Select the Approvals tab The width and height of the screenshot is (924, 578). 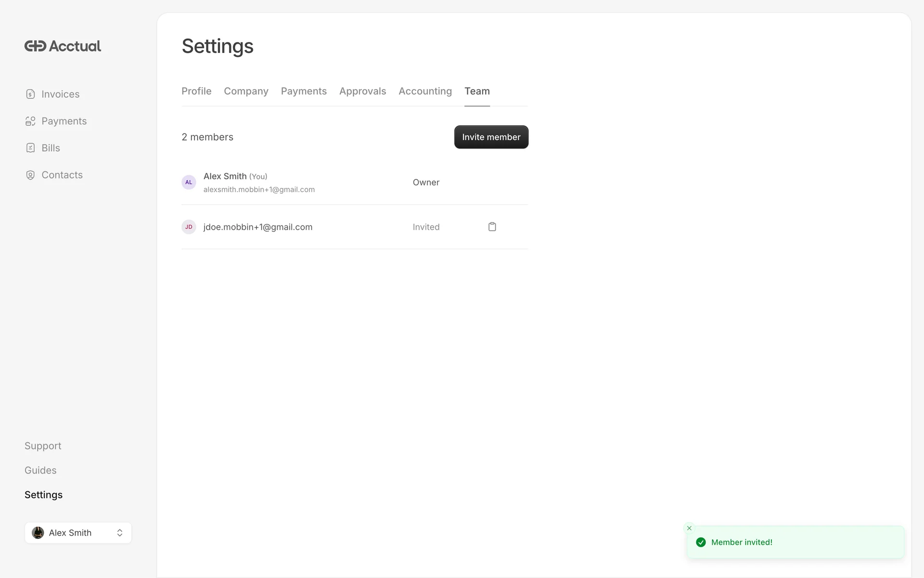[x=362, y=91]
